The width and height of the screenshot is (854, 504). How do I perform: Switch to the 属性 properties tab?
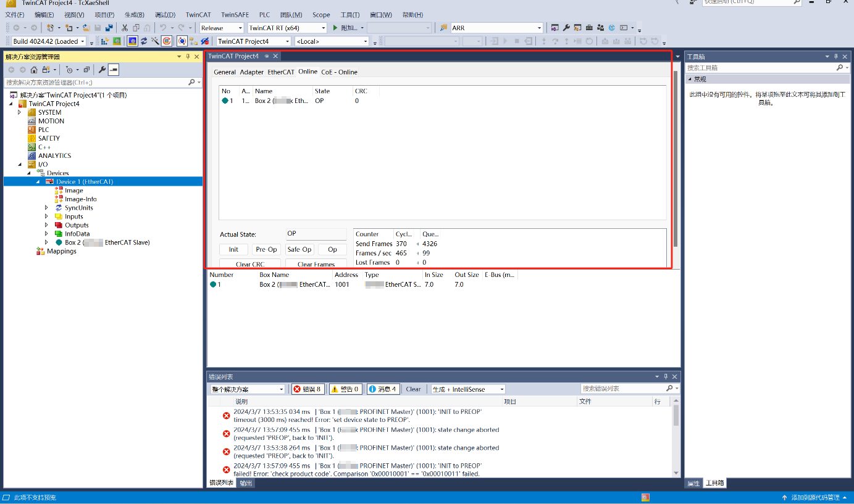tap(693, 483)
